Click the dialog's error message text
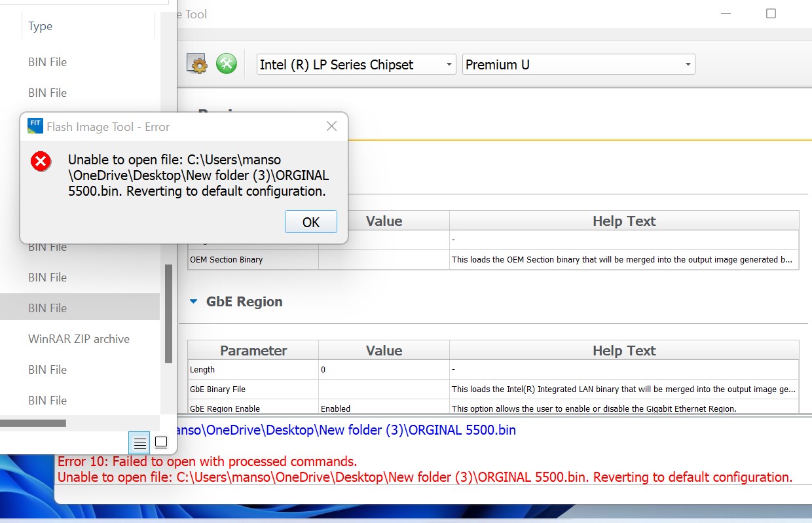Viewport: 812px width, 523px height. point(198,175)
